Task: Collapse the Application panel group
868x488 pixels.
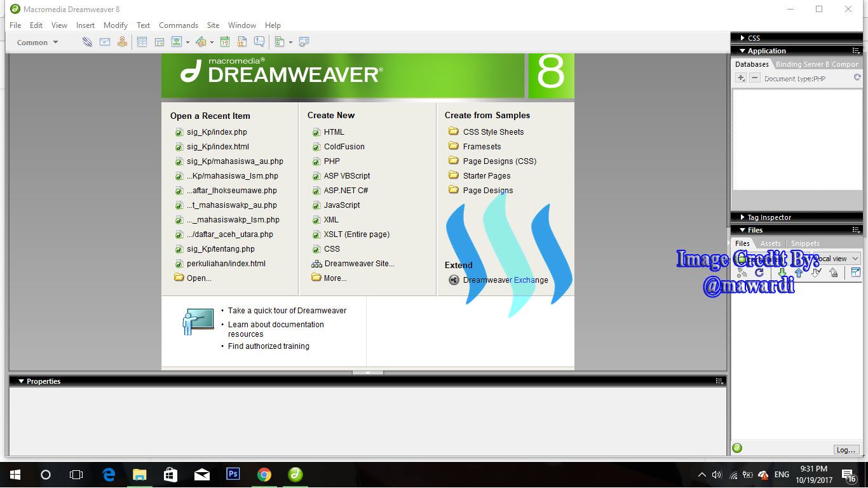Action: point(742,51)
